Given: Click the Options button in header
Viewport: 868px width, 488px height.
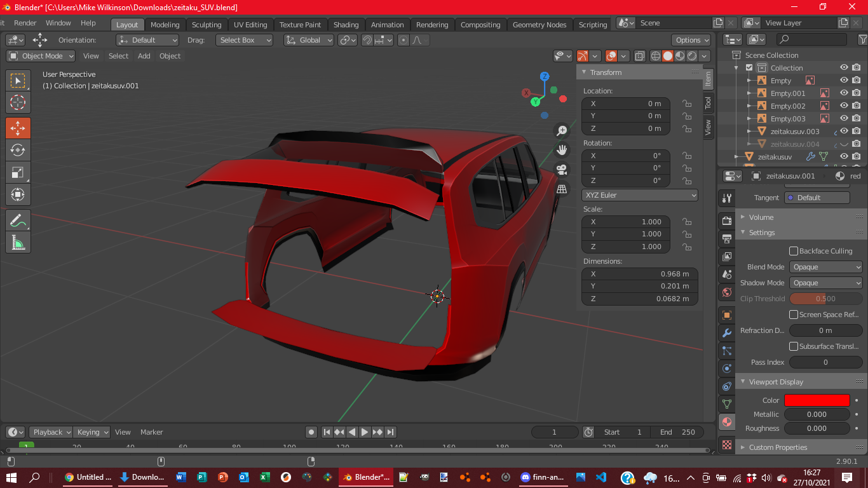Looking at the screenshot, I should pyautogui.click(x=691, y=40).
